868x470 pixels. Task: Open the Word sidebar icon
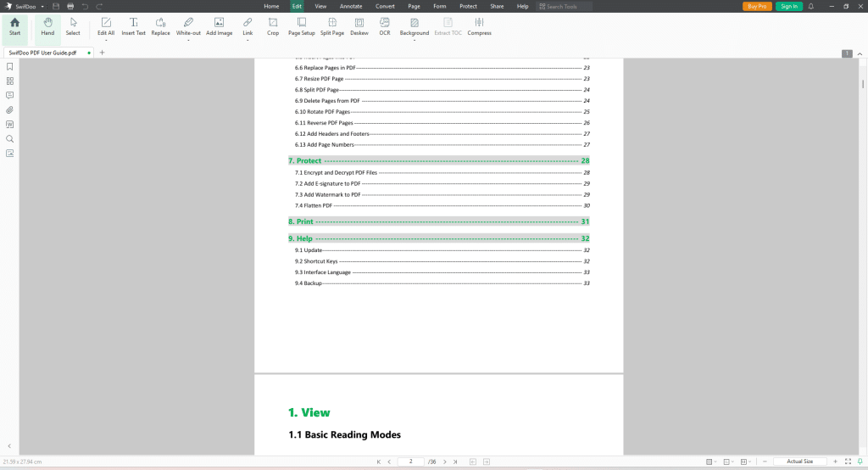coord(9,124)
